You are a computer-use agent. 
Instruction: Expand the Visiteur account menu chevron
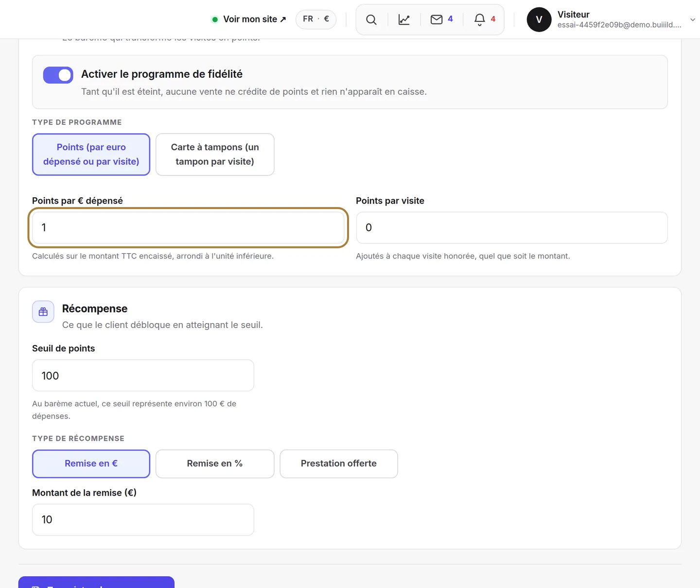pyautogui.click(x=693, y=19)
